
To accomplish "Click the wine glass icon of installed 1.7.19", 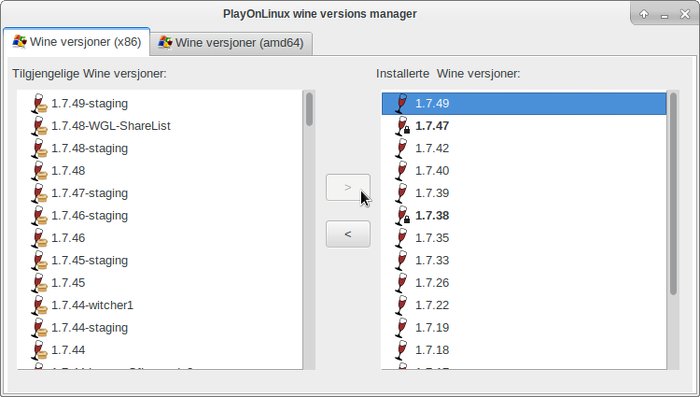I will [x=402, y=327].
